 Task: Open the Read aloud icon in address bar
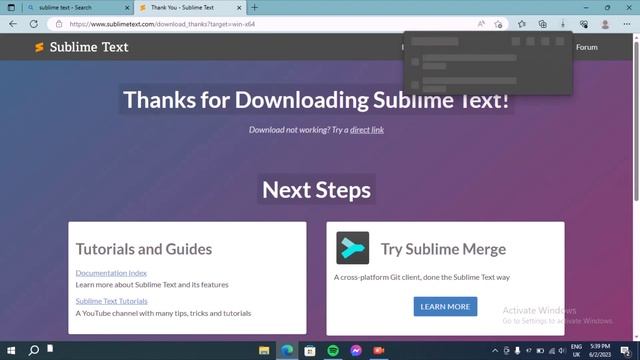click(x=481, y=24)
